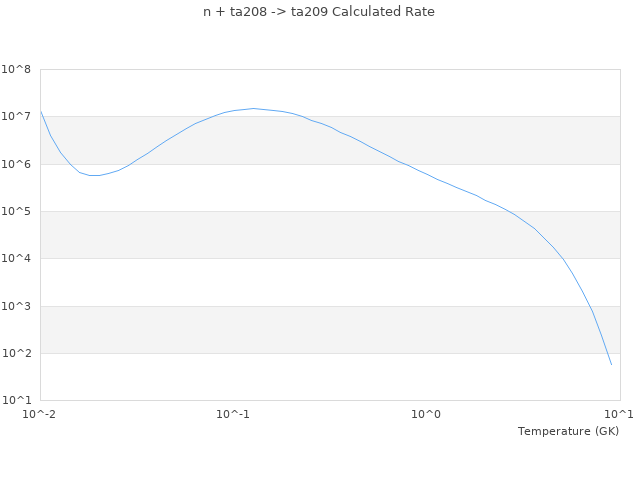Click the 10^5 y-axis tick label
Viewport: 640px width, 480px height.
(16, 212)
